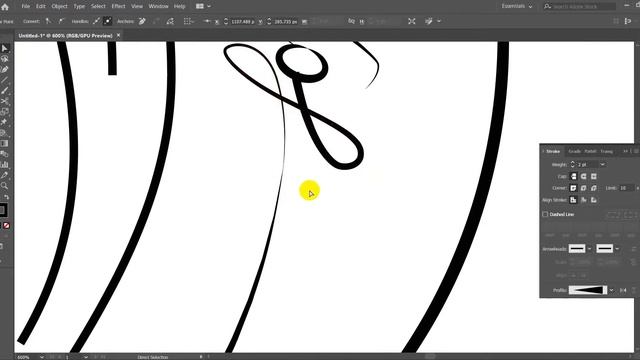Select the Puppet Warp pin tool
The width and height of the screenshot is (640, 360).
point(4,122)
